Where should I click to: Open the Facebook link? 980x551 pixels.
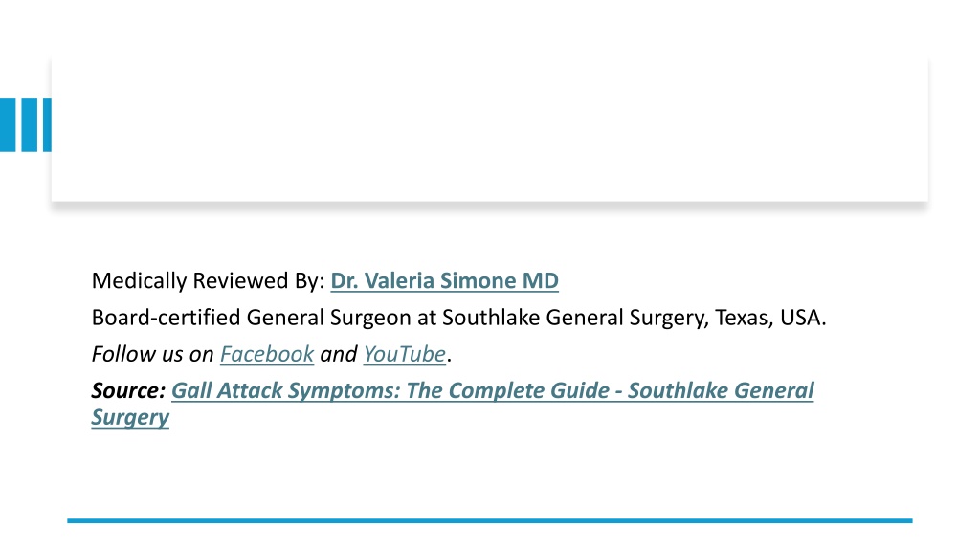pyautogui.click(x=267, y=354)
